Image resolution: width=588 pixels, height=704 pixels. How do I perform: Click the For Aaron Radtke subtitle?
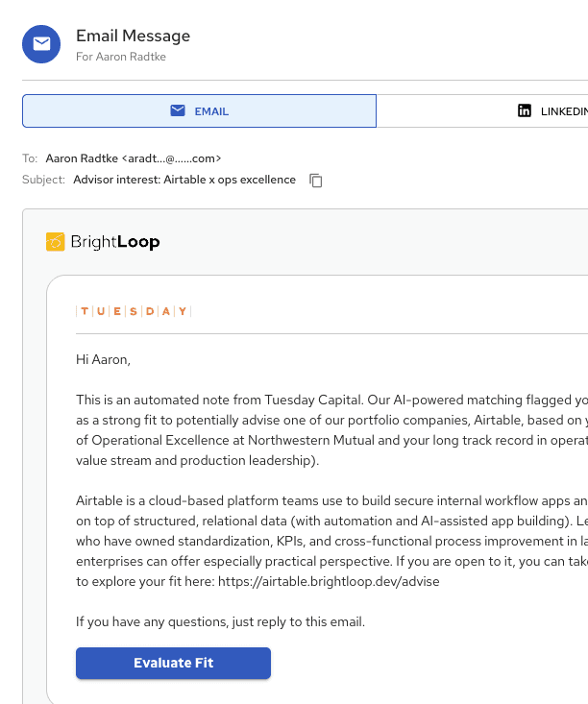point(121,57)
